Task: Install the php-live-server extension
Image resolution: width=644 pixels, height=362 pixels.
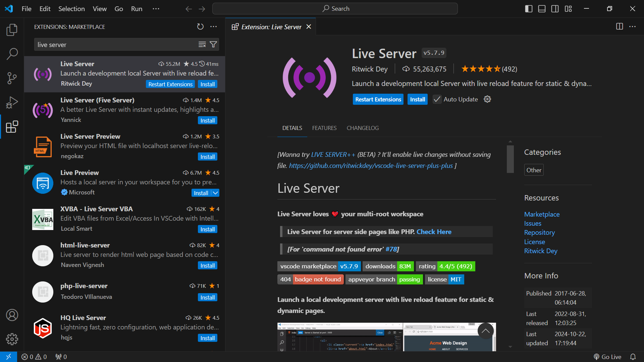Action: pos(208,297)
